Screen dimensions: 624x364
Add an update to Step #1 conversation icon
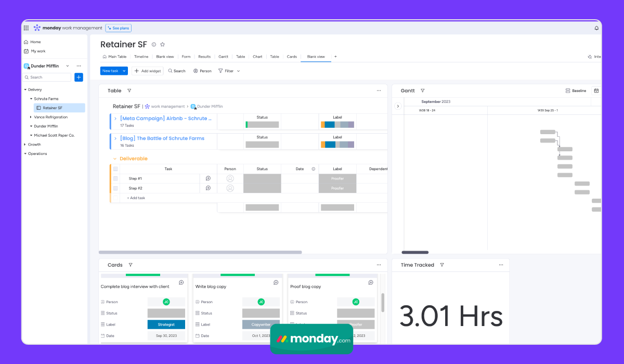[x=208, y=178]
